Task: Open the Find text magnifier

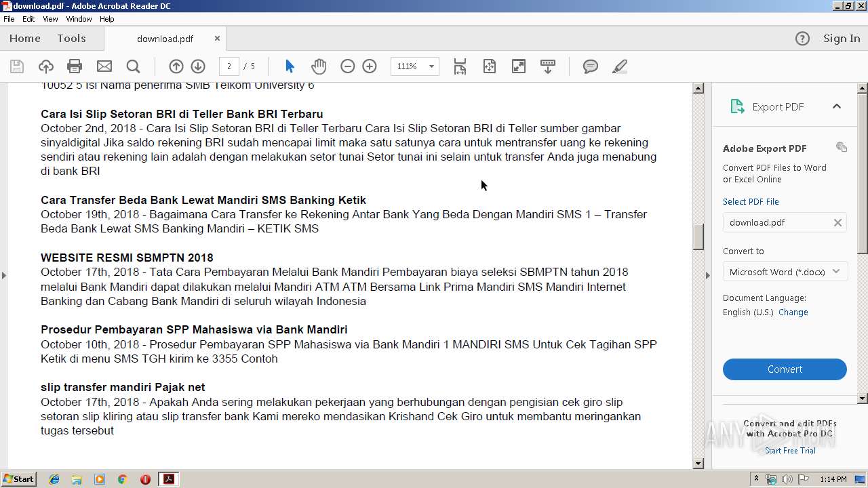Action: coord(134,66)
